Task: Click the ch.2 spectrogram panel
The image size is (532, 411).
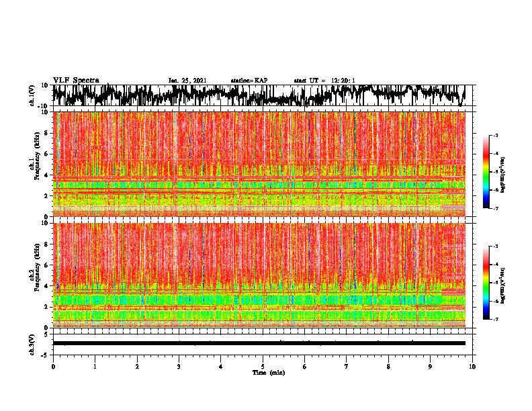Action: point(259,275)
